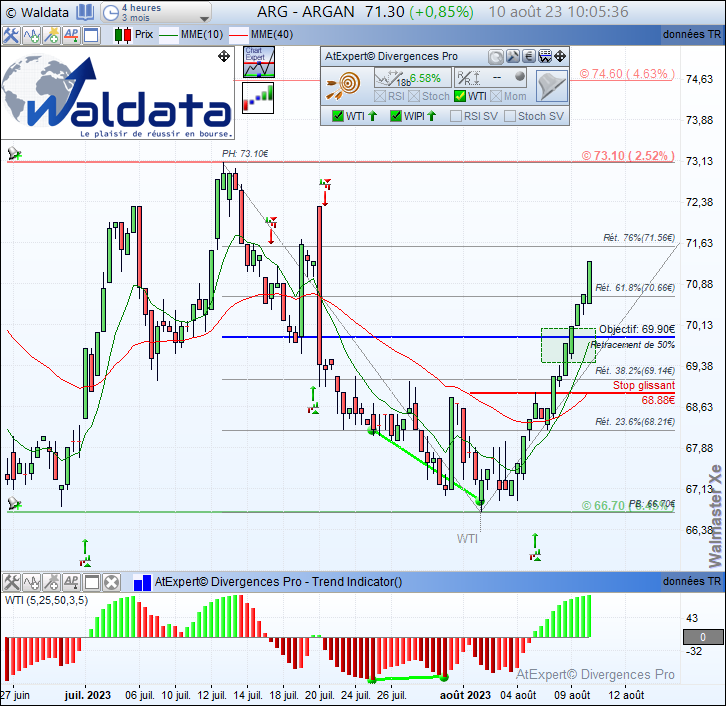The width and height of the screenshot is (726, 706).
Task: Open price chart settings wrench-hammer icon
Action: click(x=11, y=35)
